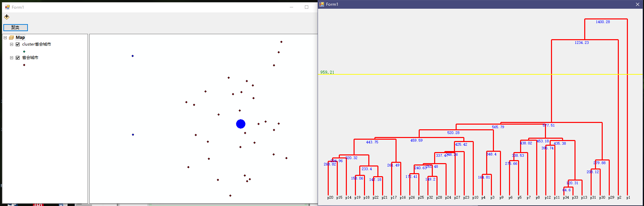
Task: Click the map Form1 title bar icon
Action: click(x=7, y=7)
